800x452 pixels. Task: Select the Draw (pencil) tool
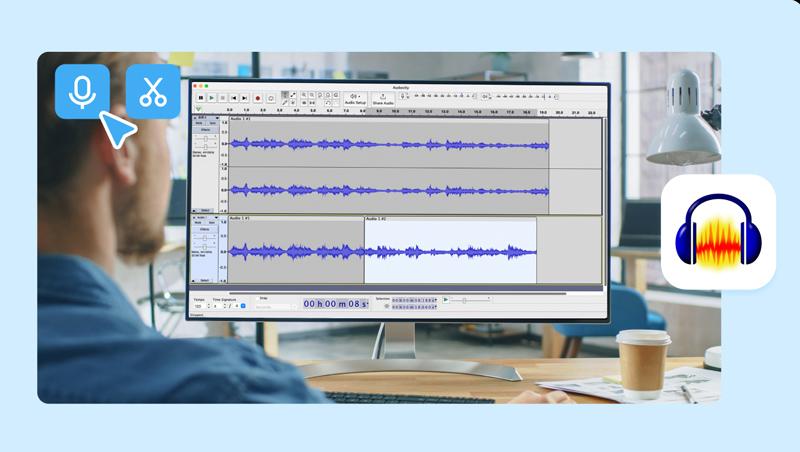pyautogui.click(x=285, y=103)
